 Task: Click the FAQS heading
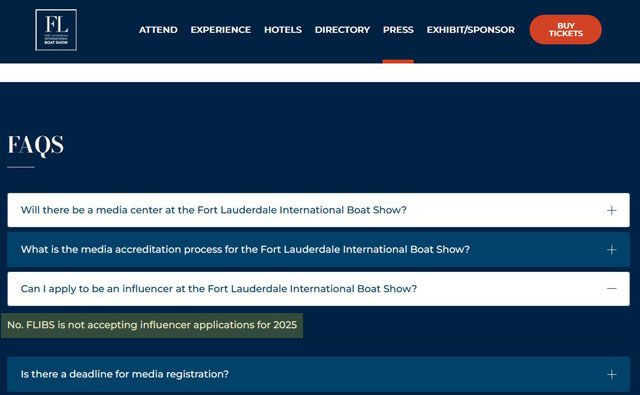click(36, 145)
